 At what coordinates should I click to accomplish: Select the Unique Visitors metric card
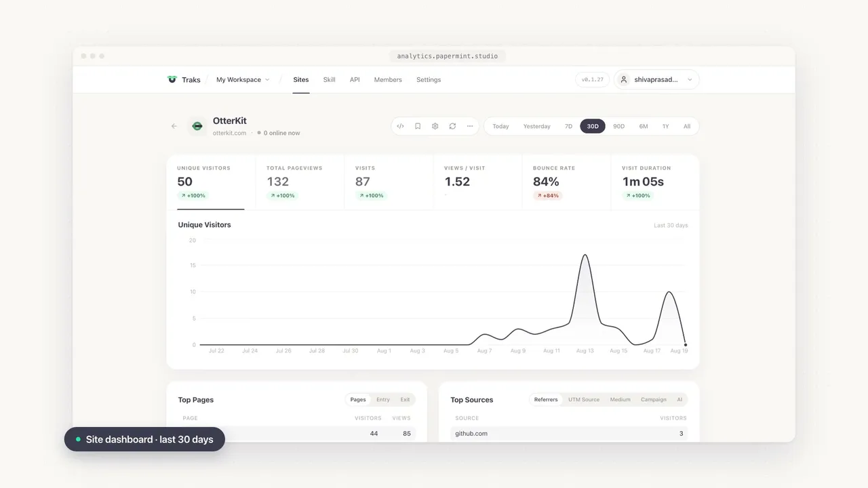click(x=211, y=182)
